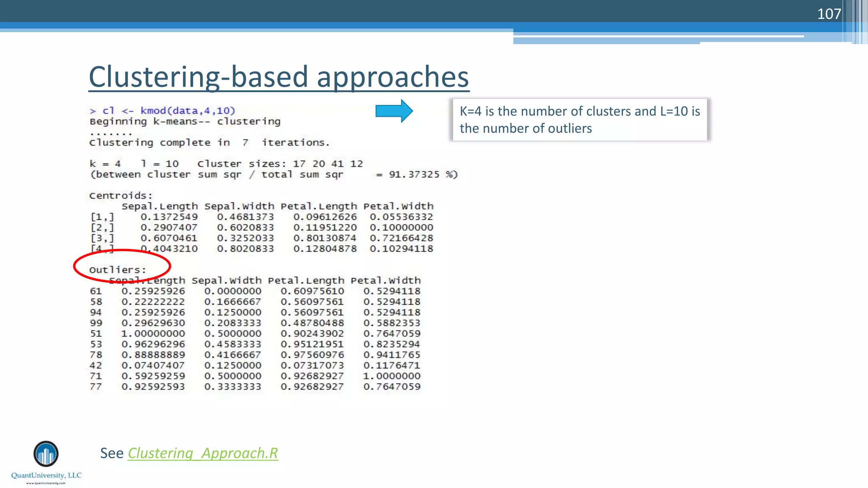Click the K=4 explanation text box
The height and width of the screenshot is (488, 868).
click(x=579, y=120)
